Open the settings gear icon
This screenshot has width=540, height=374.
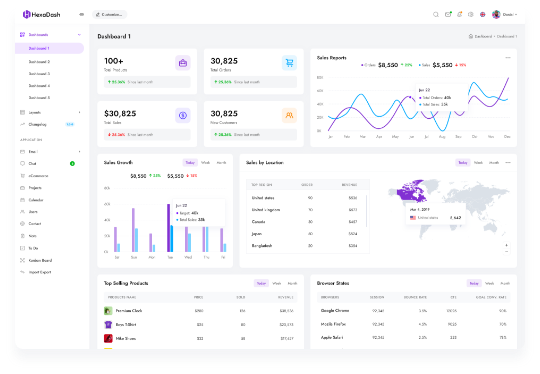(x=471, y=14)
